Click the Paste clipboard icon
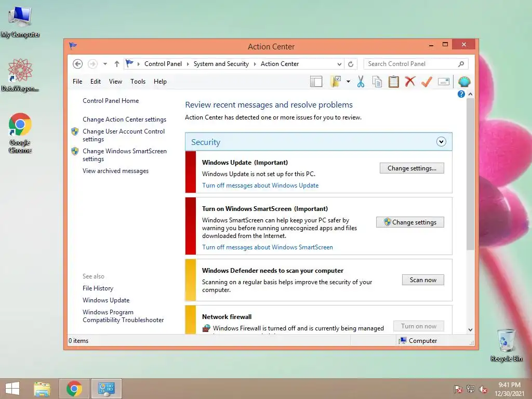The height and width of the screenshot is (399, 532). (394, 82)
